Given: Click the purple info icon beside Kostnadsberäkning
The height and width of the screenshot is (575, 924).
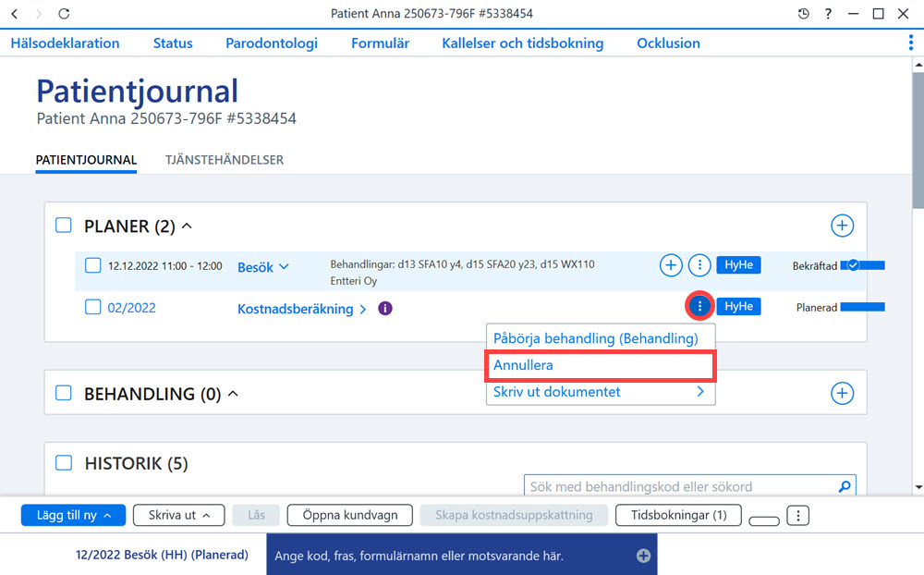Looking at the screenshot, I should tap(384, 309).
